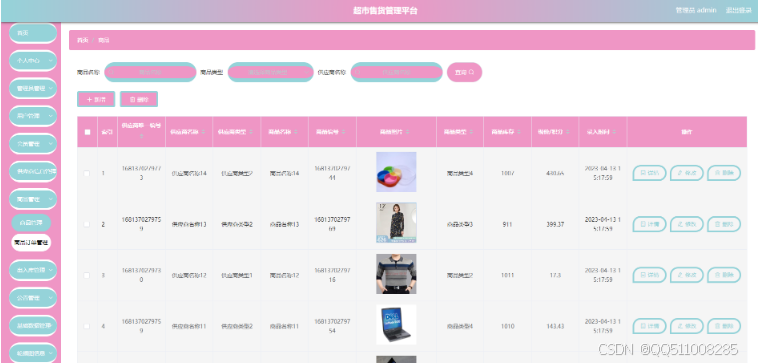Sort by supplier unique number arrows

142,137
